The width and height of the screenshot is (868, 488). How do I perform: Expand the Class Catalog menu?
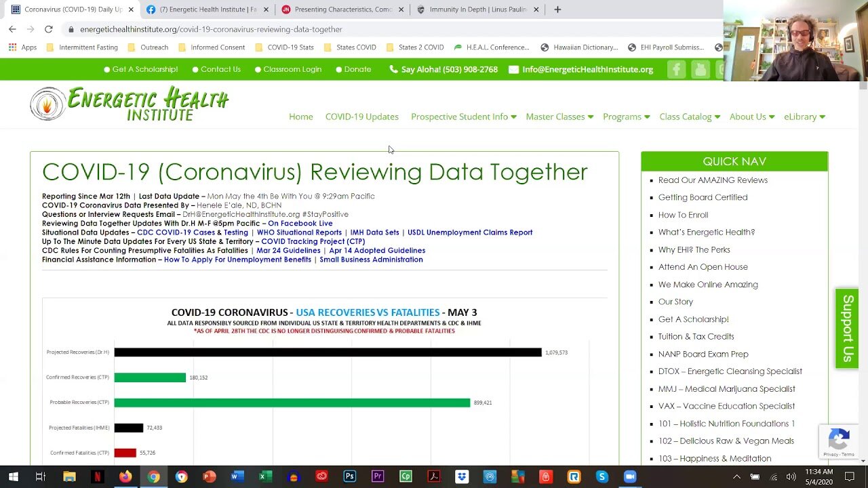690,117
